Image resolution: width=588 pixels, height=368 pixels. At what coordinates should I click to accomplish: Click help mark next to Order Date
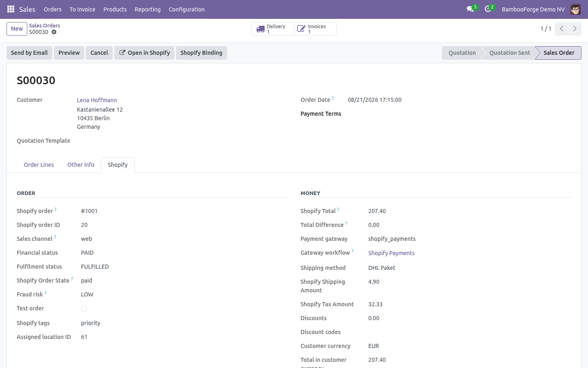tap(333, 98)
